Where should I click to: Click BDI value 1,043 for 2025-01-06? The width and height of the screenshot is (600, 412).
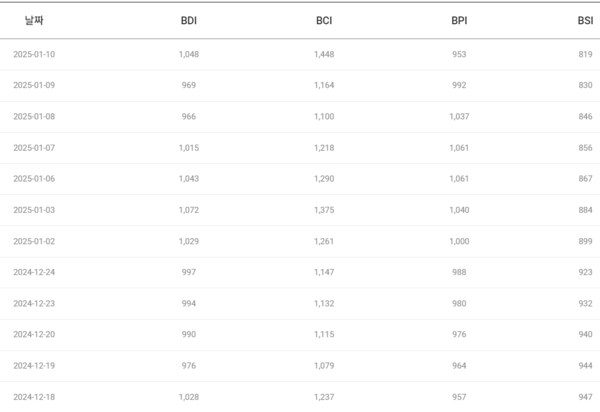point(188,179)
